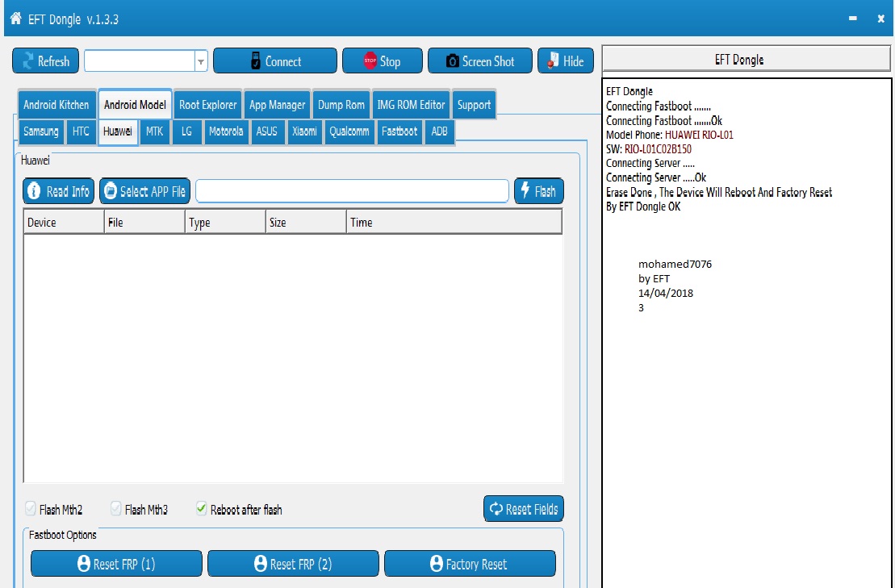The height and width of the screenshot is (588, 895).
Task: Click the red stop sign icon
Action: click(370, 60)
